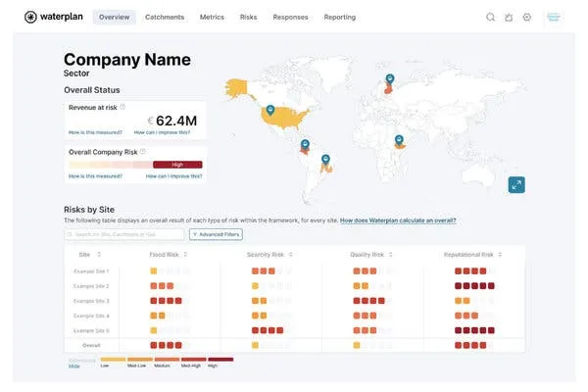Select the Example Site 4 row label
The image size is (588, 392).
click(91, 316)
